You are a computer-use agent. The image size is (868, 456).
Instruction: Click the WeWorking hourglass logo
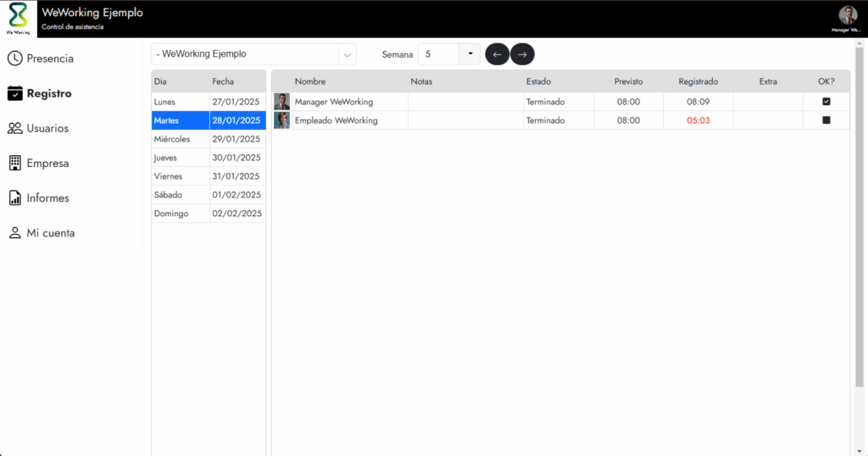point(18,18)
